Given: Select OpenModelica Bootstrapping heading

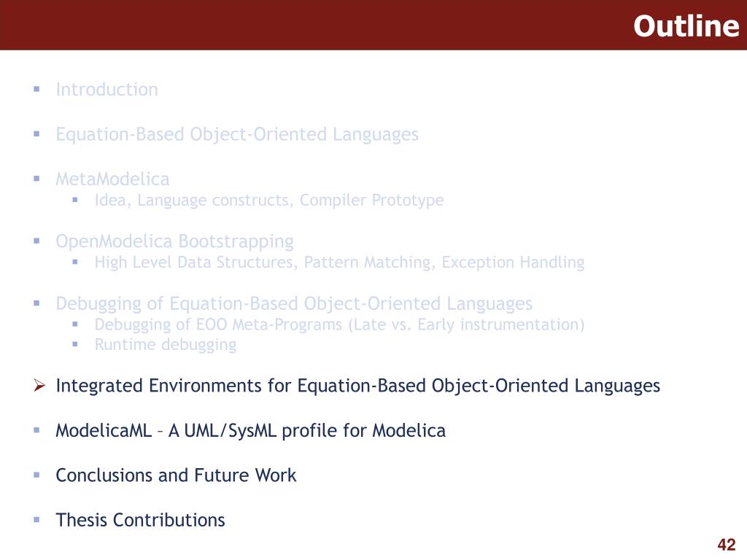Looking at the screenshot, I should (x=174, y=241).
